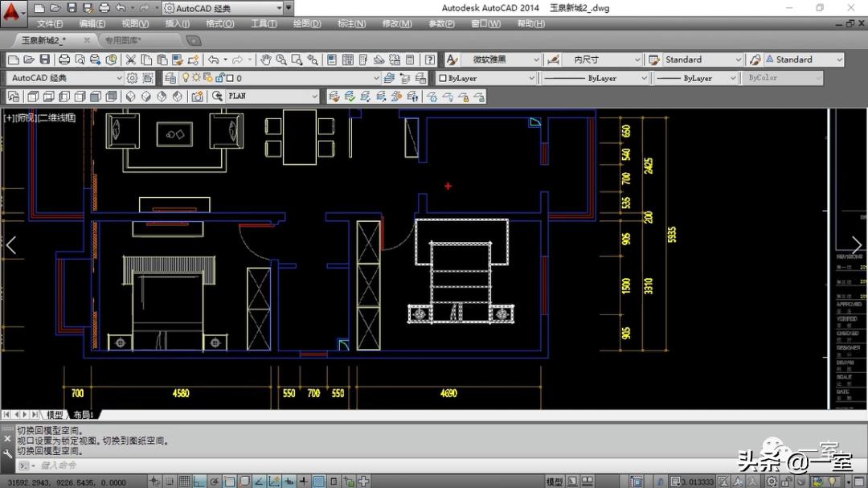868x488 pixels.
Task: Switch to the 布局1 layout tab
Action: click(84, 415)
